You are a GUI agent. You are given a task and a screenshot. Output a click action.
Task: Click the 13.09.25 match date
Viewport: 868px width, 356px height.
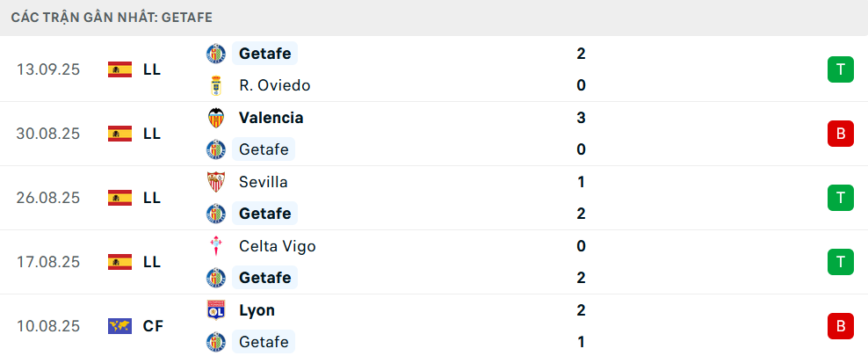pyautogui.click(x=48, y=69)
